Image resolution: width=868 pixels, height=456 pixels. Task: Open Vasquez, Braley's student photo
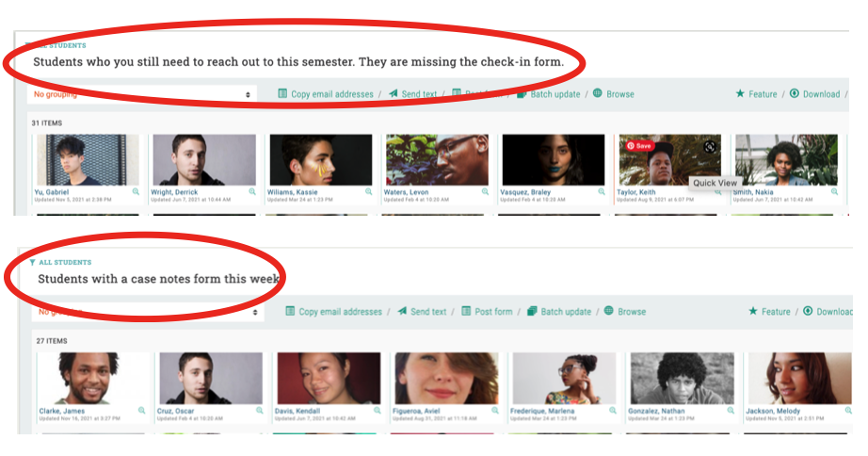tap(553, 159)
